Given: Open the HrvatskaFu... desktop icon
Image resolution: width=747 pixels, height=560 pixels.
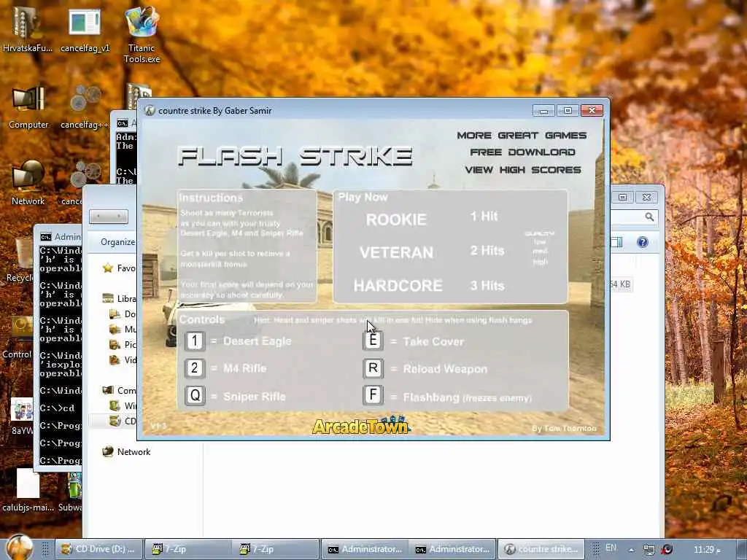Looking at the screenshot, I should (27, 28).
